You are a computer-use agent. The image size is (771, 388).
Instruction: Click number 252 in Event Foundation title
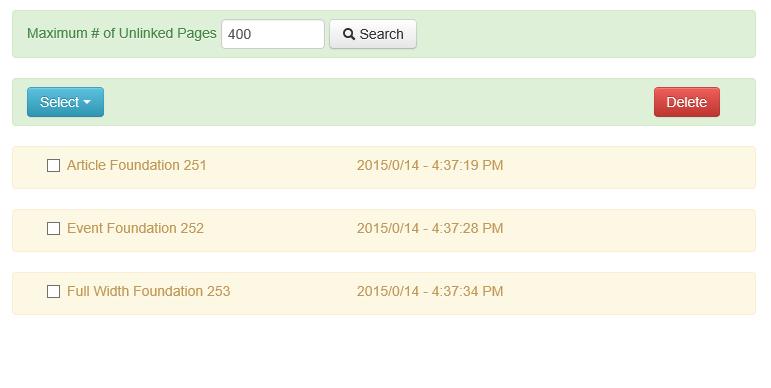pyautogui.click(x=192, y=228)
